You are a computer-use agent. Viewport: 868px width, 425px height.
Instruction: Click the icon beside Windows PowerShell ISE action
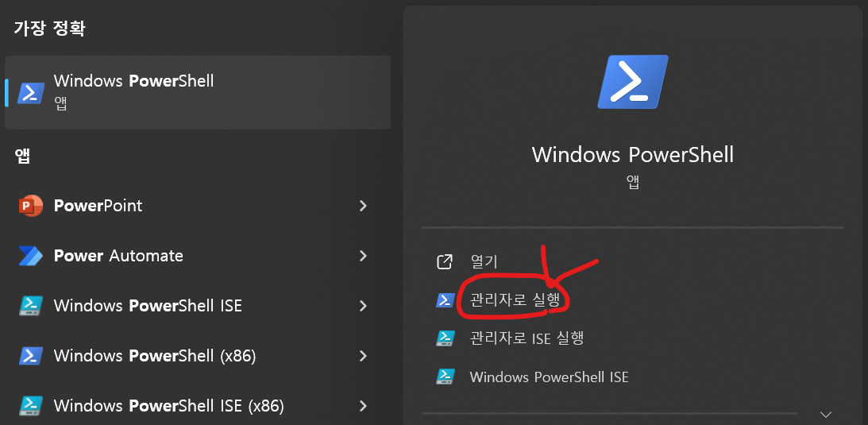(x=445, y=377)
